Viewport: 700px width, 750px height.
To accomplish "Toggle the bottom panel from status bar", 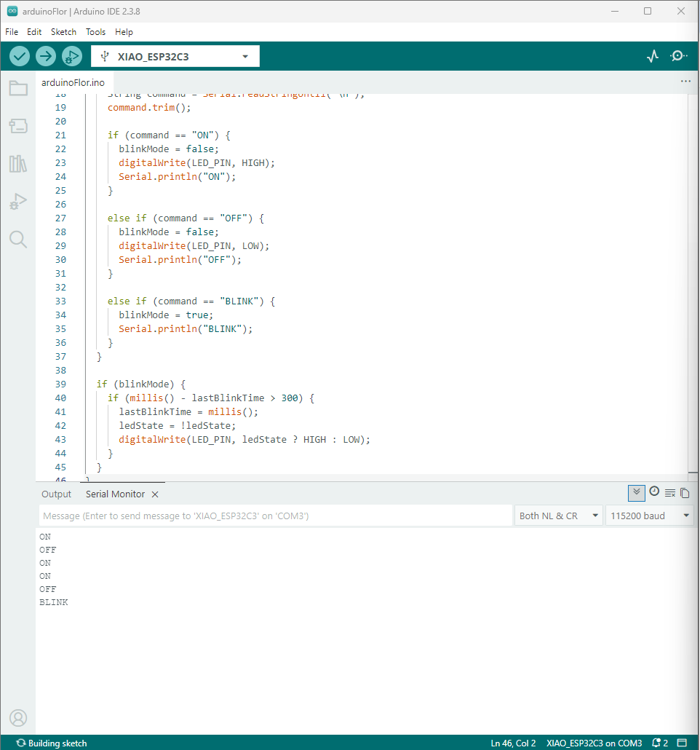I will click(x=683, y=743).
